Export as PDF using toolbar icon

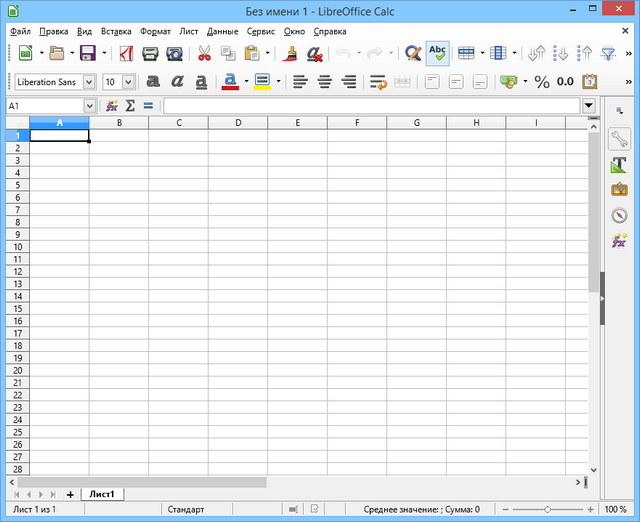(125, 54)
